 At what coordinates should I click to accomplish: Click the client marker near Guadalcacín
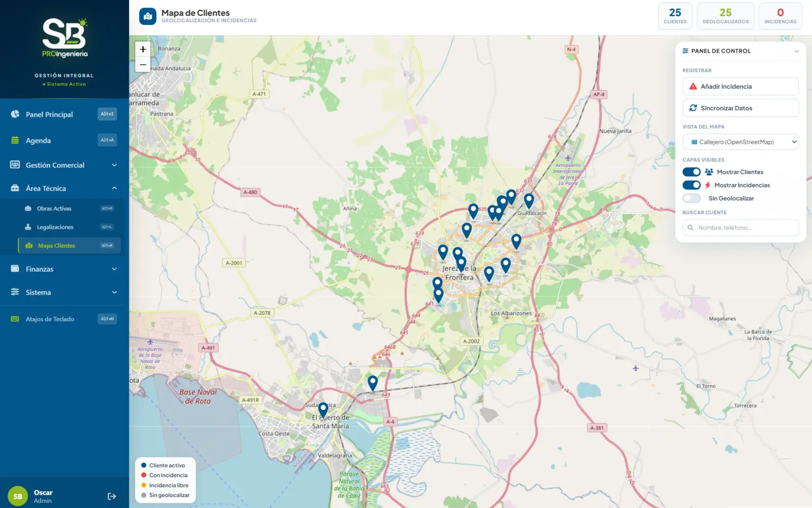529,201
